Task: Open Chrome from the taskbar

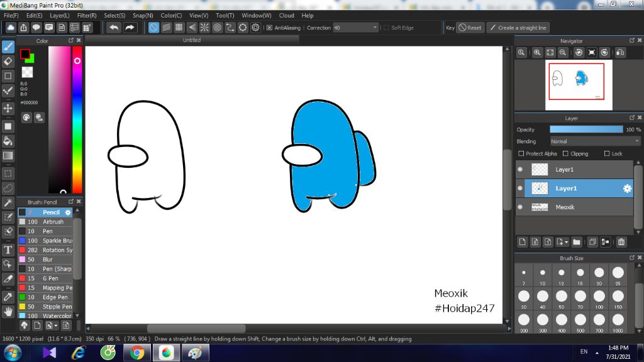Action: (x=137, y=353)
